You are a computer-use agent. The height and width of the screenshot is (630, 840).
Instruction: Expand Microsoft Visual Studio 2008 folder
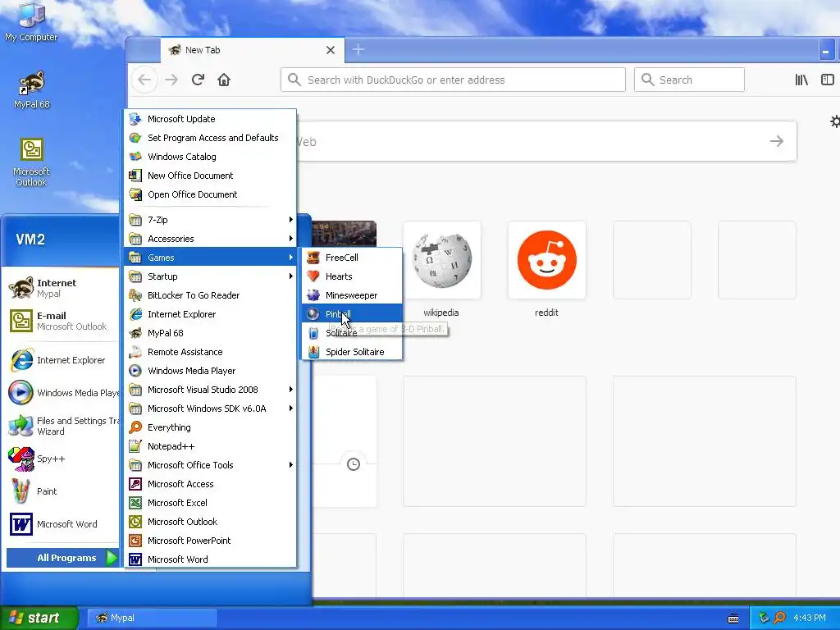click(x=211, y=390)
